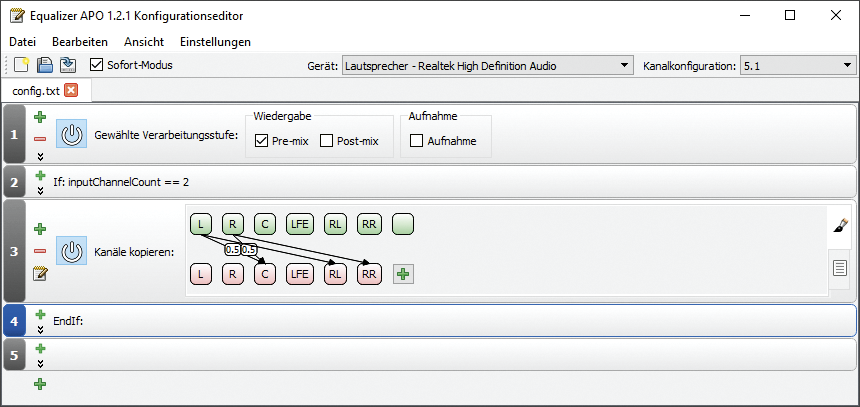Remove row 3 with red minus icon
860x407 pixels.
click(40, 251)
